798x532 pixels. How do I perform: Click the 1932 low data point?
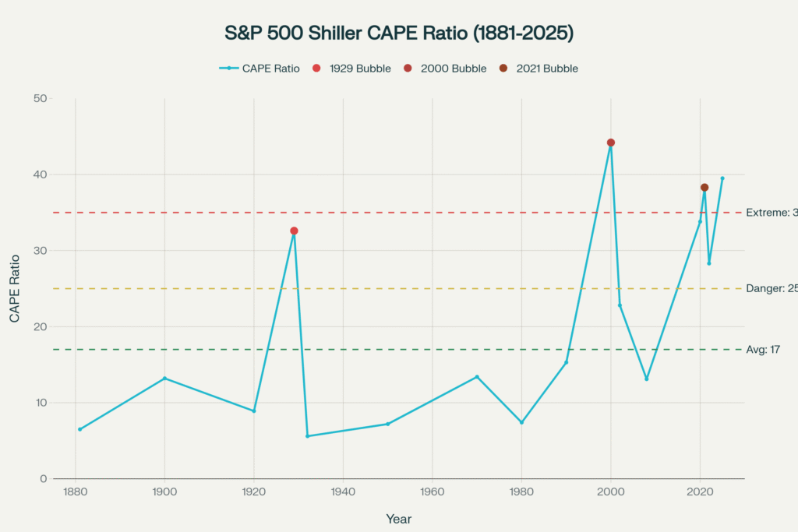tap(307, 436)
